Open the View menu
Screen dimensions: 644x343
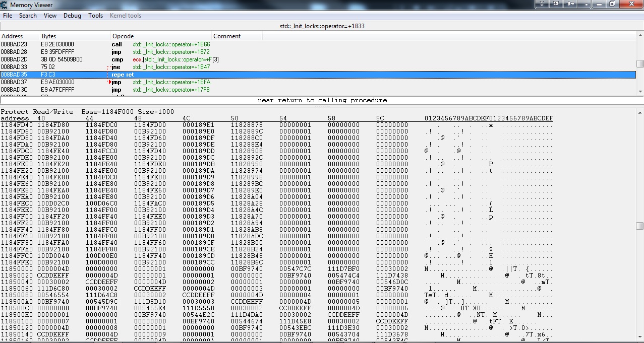(x=50, y=16)
